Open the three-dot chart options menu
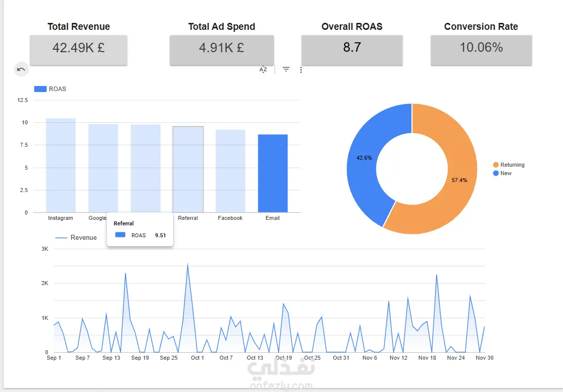This screenshot has width=563, height=392. 301,70
